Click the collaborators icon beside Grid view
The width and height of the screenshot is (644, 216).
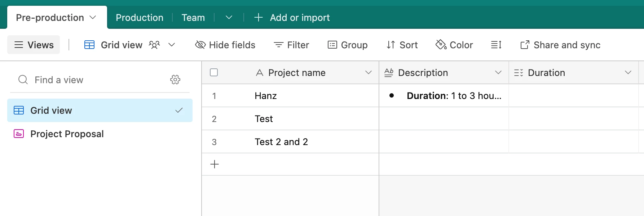pos(154,45)
